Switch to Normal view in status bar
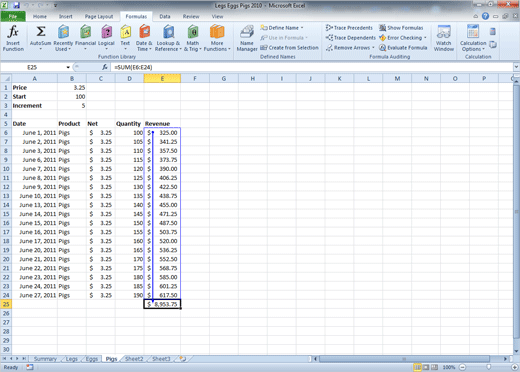Image resolution: width=520 pixels, height=372 pixels. click(417, 367)
